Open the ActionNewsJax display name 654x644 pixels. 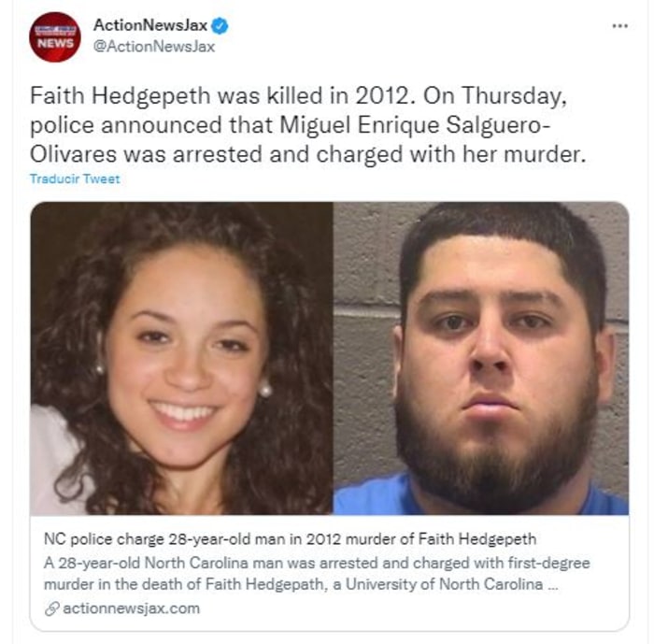150,25
